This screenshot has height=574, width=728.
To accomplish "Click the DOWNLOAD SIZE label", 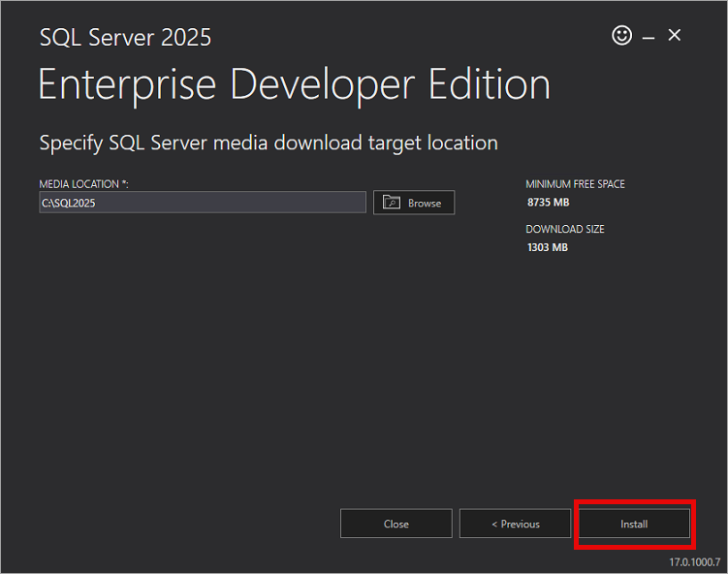I will [564, 230].
